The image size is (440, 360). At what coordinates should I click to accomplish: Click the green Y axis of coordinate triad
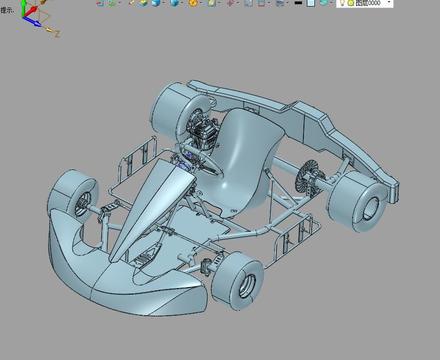[24, 8]
